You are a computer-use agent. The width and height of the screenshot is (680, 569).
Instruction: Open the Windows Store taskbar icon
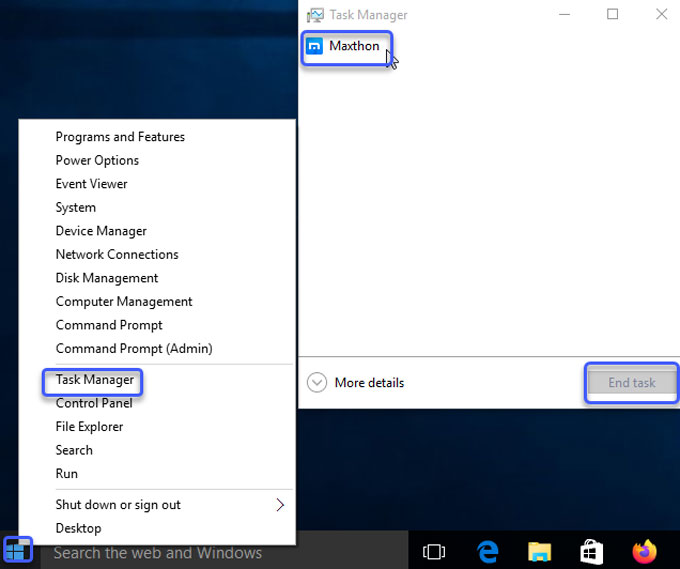click(x=592, y=552)
